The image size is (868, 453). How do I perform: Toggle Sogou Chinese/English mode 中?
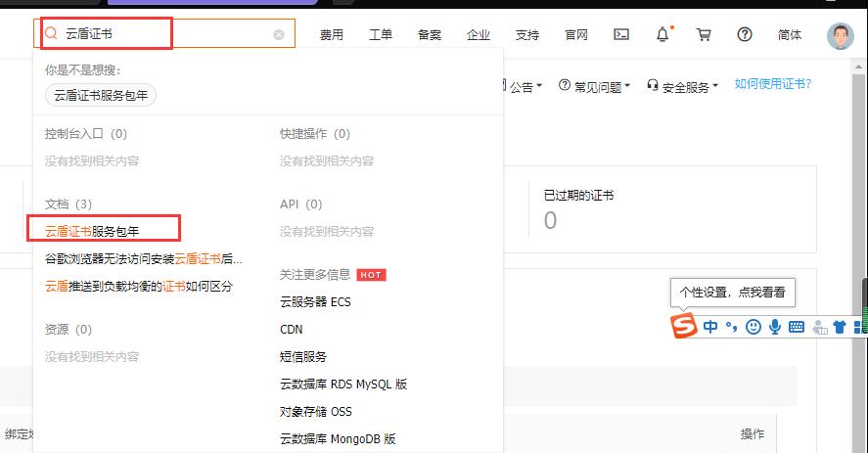pyautogui.click(x=710, y=327)
